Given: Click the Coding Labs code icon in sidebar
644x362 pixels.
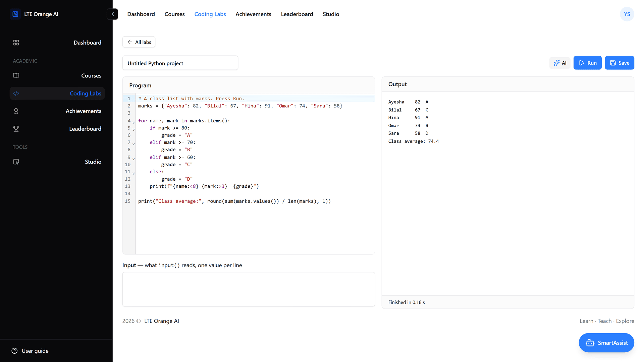Looking at the screenshot, I should click(16, 93).
